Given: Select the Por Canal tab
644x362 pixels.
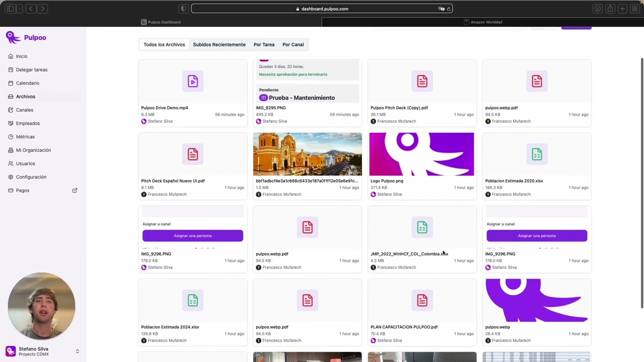Looking at the screenshot, I should point(293,45).
